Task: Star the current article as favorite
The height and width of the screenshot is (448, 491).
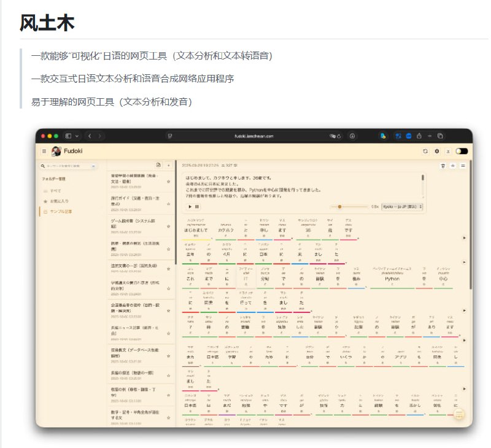Action: coord(453,165)
